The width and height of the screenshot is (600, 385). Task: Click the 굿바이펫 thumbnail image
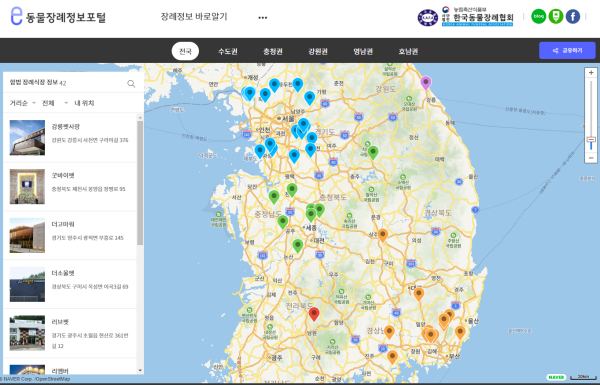click(27, 187)
